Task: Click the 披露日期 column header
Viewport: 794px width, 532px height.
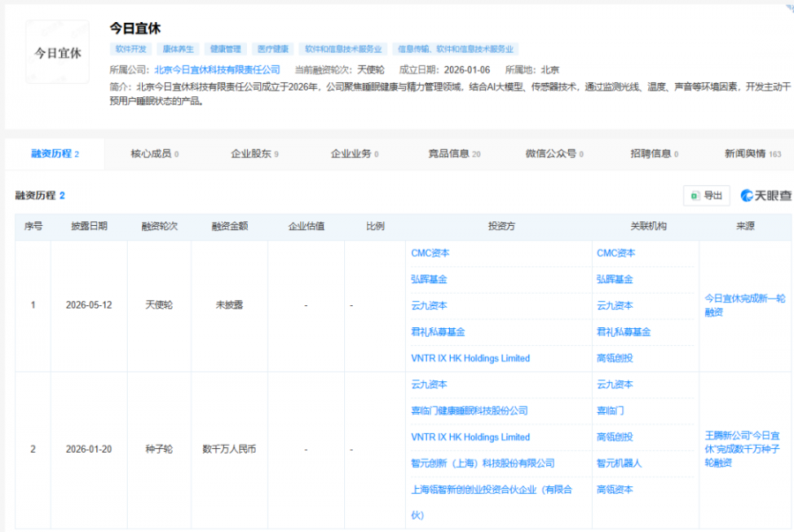Action: (x=89, y=226)
